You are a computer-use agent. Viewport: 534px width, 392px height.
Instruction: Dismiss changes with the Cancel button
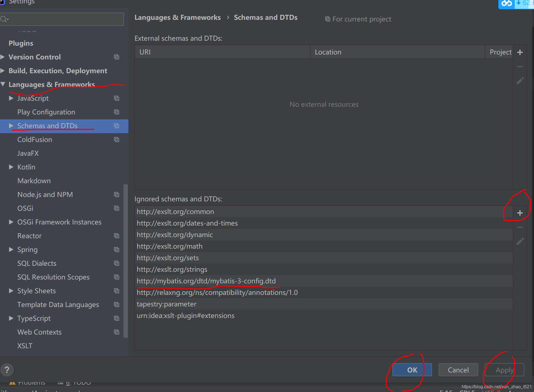[x=458, y=370]
